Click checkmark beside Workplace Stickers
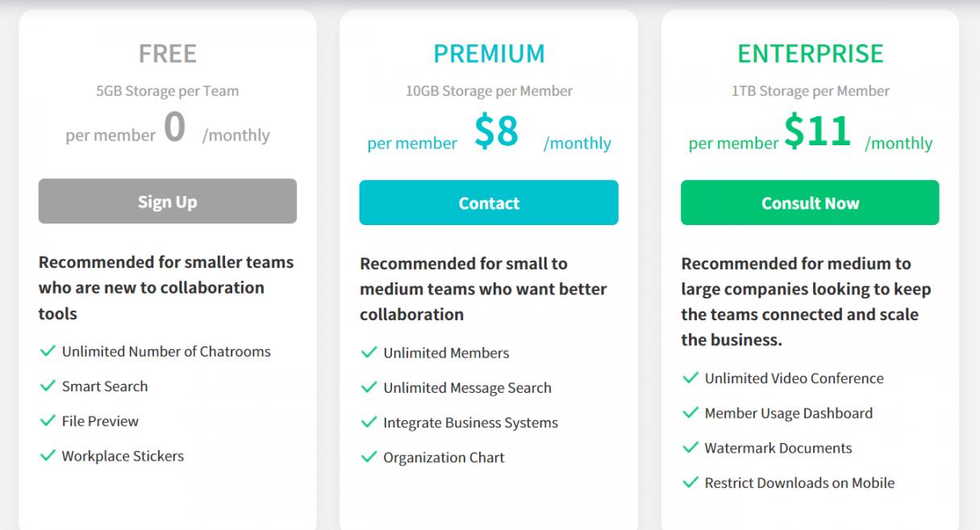 tap(48, 455)
